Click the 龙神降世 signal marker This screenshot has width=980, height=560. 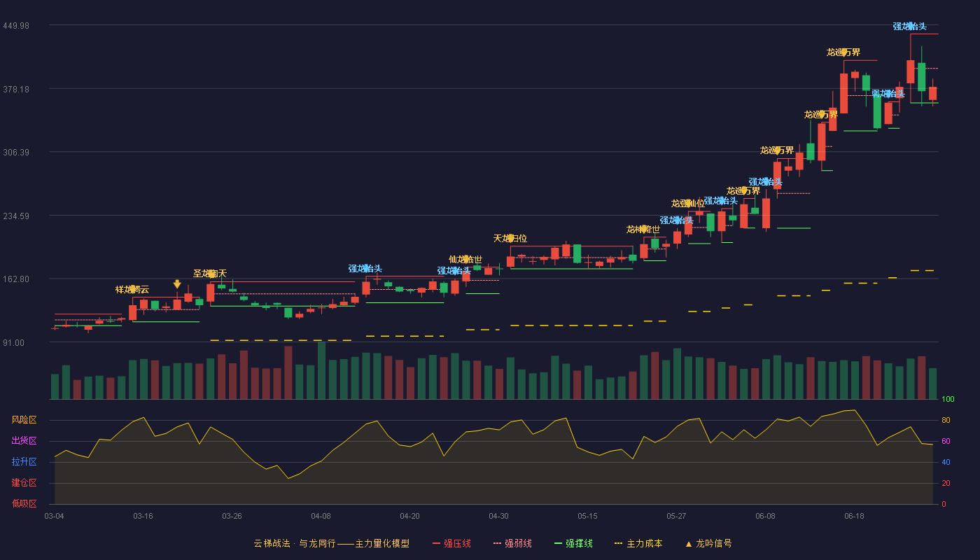click(x=643, y=230)
